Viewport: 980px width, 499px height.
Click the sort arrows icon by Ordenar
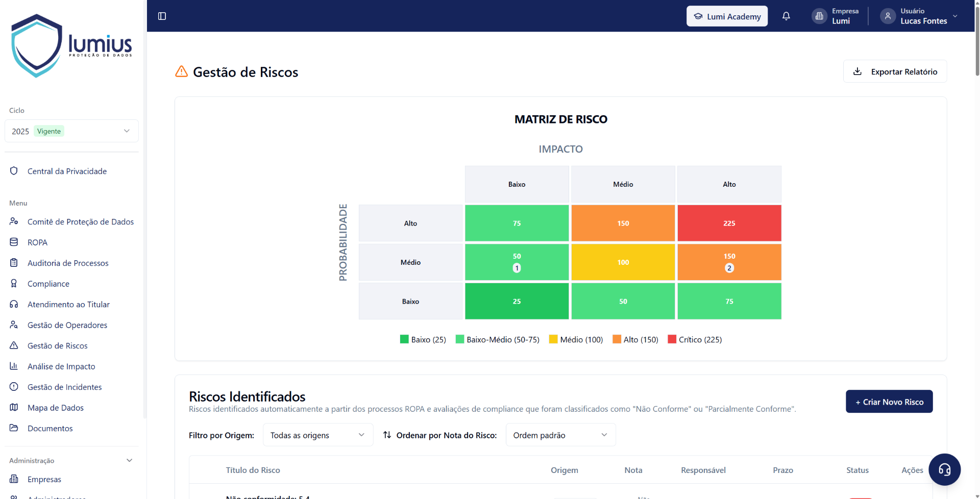tap(387, 435)
